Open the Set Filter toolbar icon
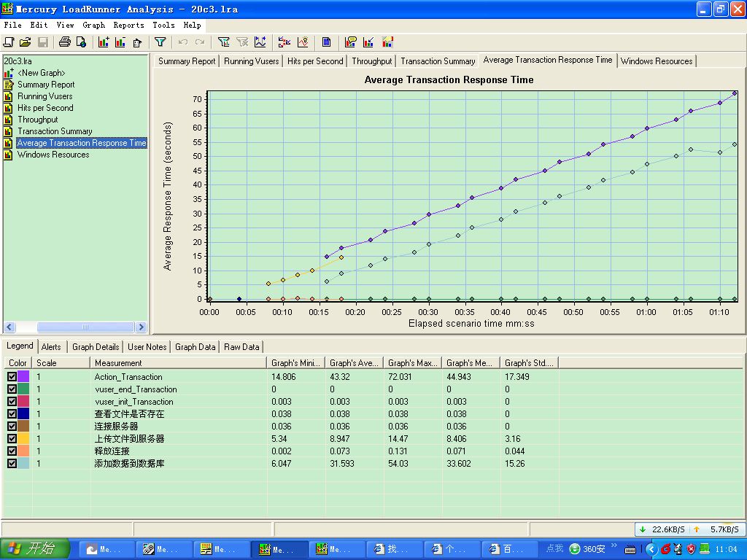 (159, 42)
